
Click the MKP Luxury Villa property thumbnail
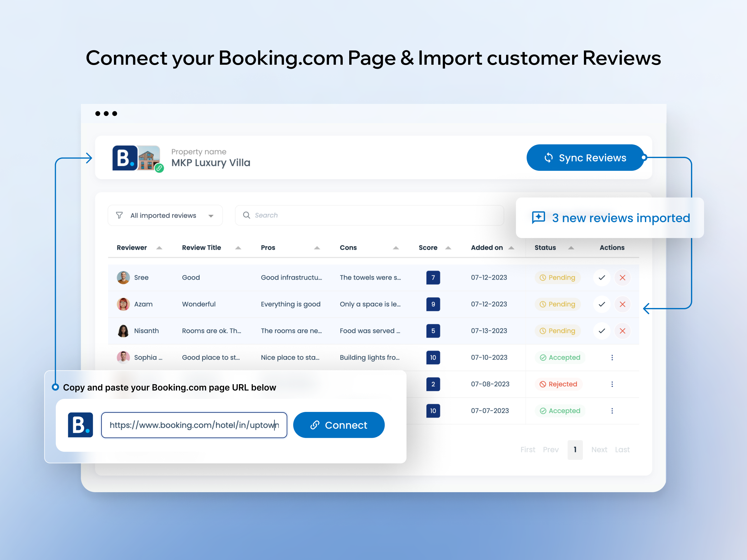click(149, 158)
